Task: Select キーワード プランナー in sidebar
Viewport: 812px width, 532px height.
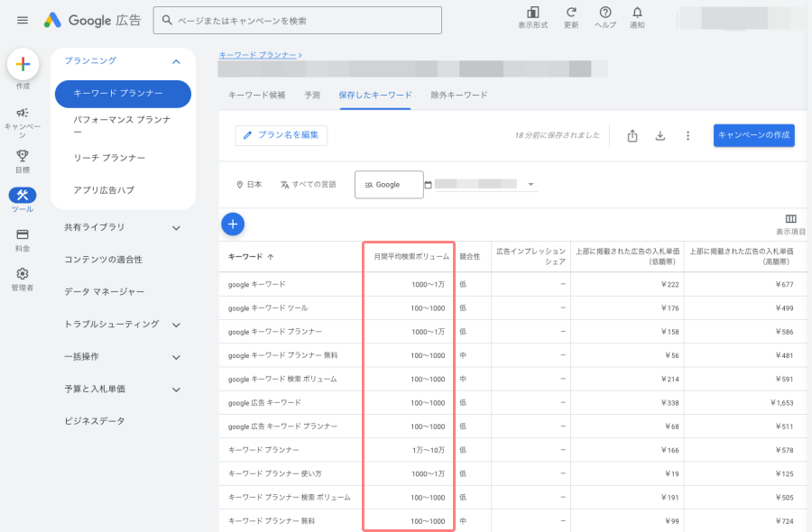Action: (x=123, y=94)
